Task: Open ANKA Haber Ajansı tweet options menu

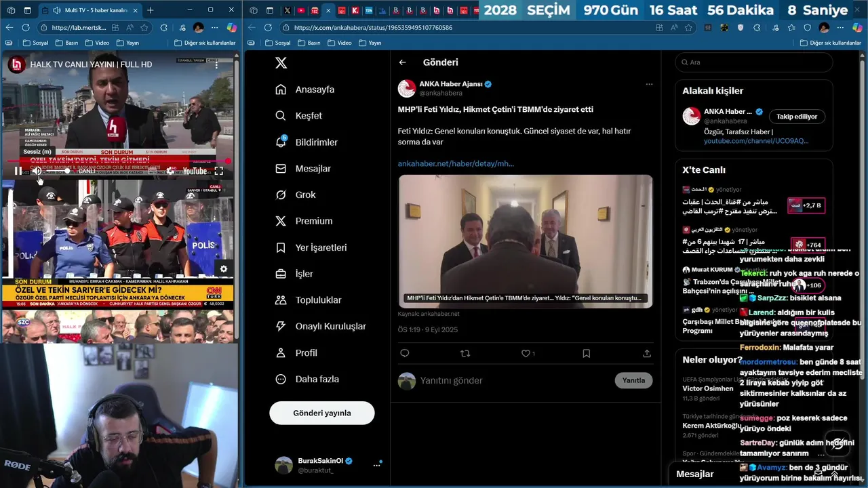Action: tap(649, 84)
